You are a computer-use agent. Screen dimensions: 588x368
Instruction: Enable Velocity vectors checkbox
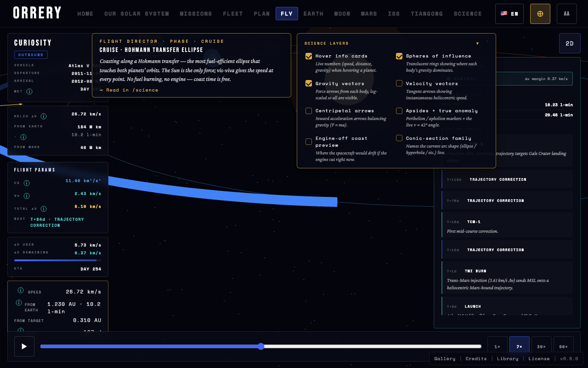(x=399, y=83)
